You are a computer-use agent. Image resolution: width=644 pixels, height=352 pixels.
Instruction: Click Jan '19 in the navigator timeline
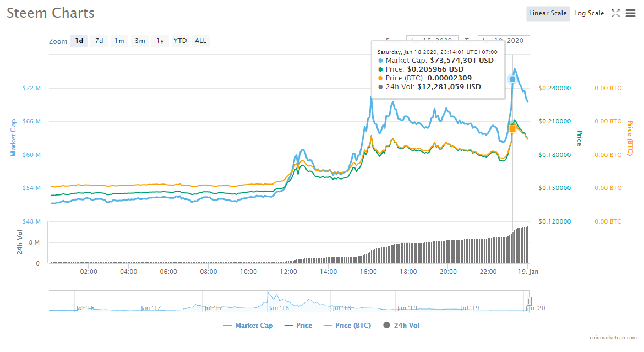coord(407,308)
